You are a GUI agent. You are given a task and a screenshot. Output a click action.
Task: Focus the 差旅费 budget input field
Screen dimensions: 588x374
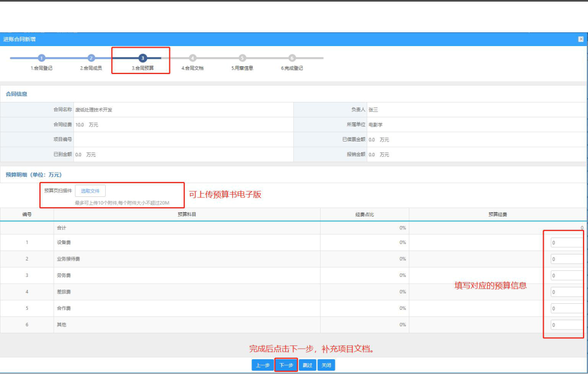(x=567, y=292)
